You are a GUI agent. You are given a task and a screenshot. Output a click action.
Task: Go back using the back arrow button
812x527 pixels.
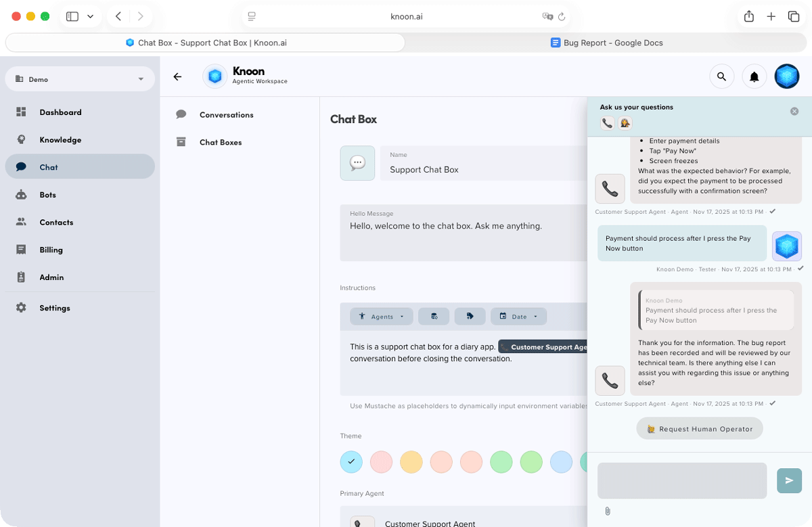177,76
